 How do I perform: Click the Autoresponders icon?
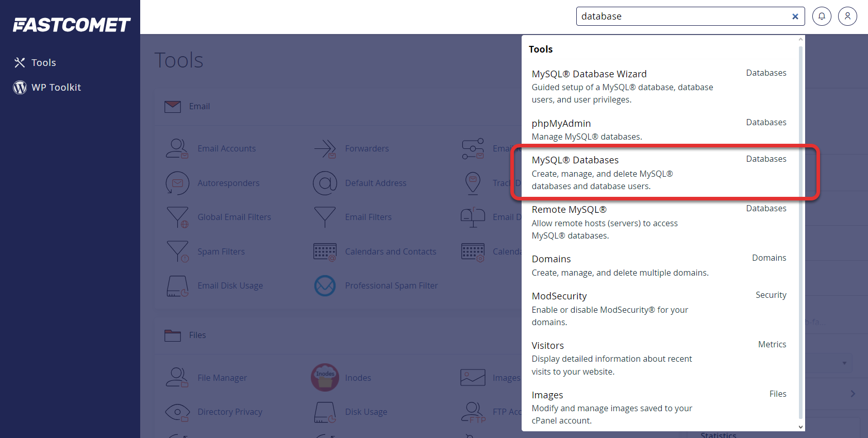[177, 183]
